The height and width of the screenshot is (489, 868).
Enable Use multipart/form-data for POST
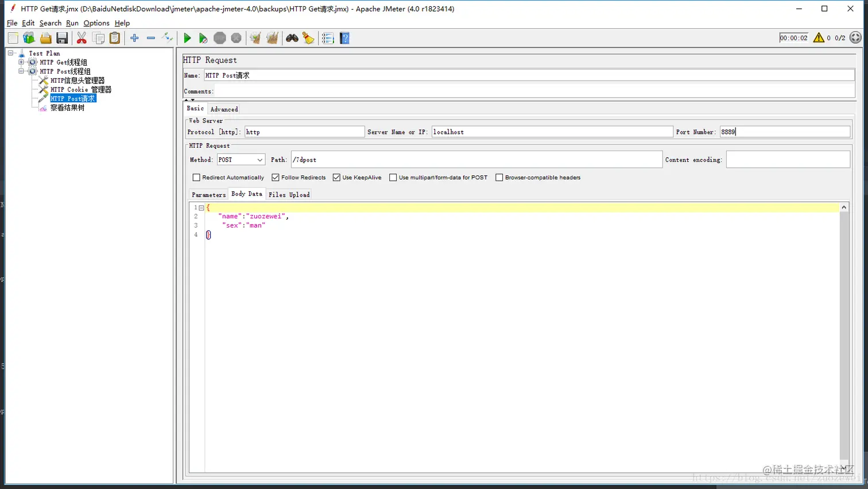point(393,178)
